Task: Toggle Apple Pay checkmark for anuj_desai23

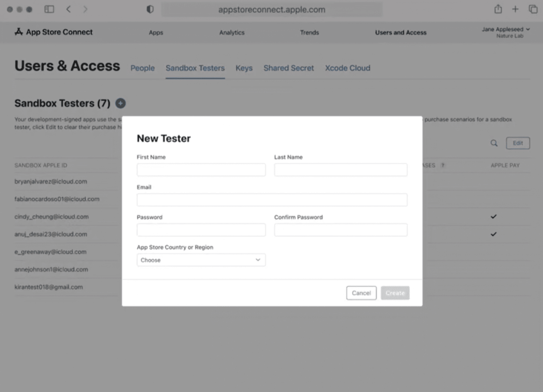Action: [493, 234]
